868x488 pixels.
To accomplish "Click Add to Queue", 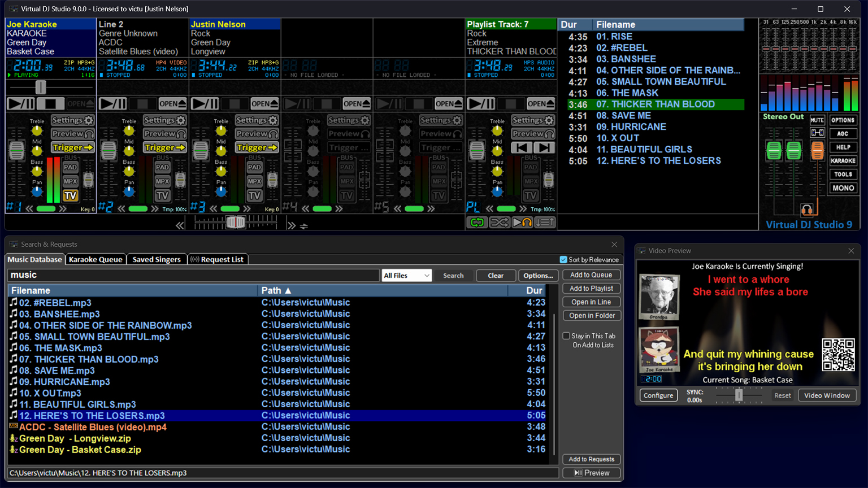I will (x=591, y=275).
